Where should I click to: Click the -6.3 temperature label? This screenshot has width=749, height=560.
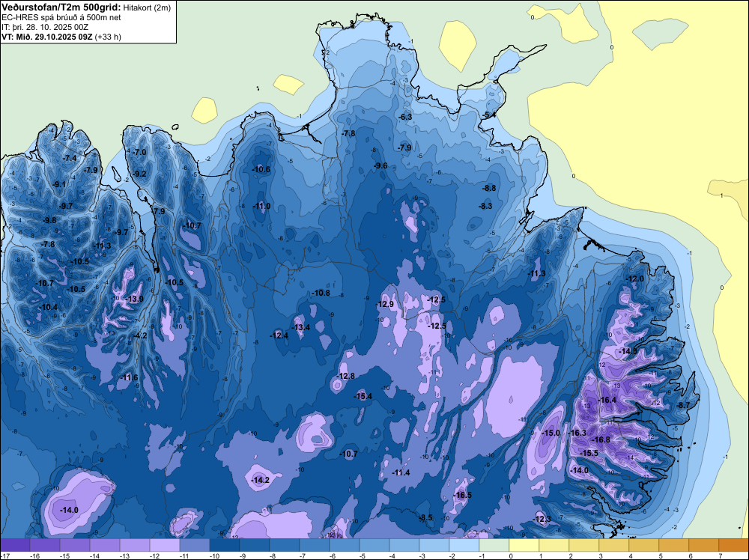pos(405,117)
